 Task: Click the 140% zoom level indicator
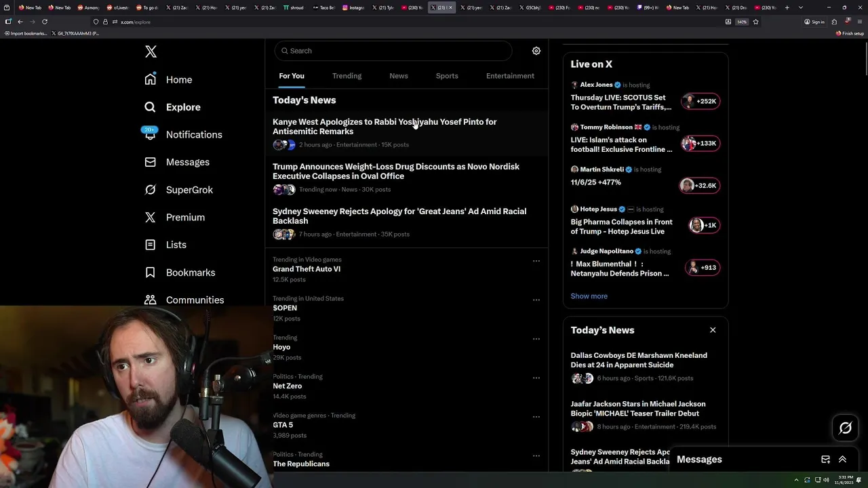tap(742, 22)
